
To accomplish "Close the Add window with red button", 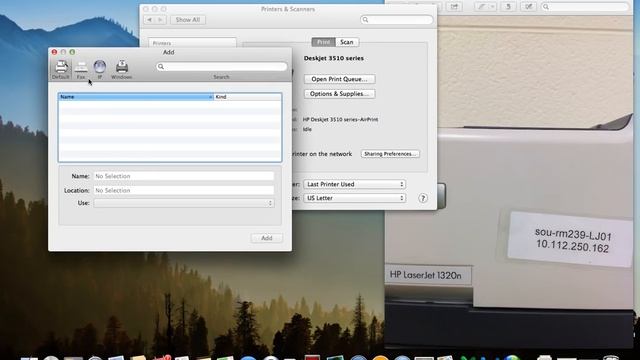I will click(x=54, y=52).
